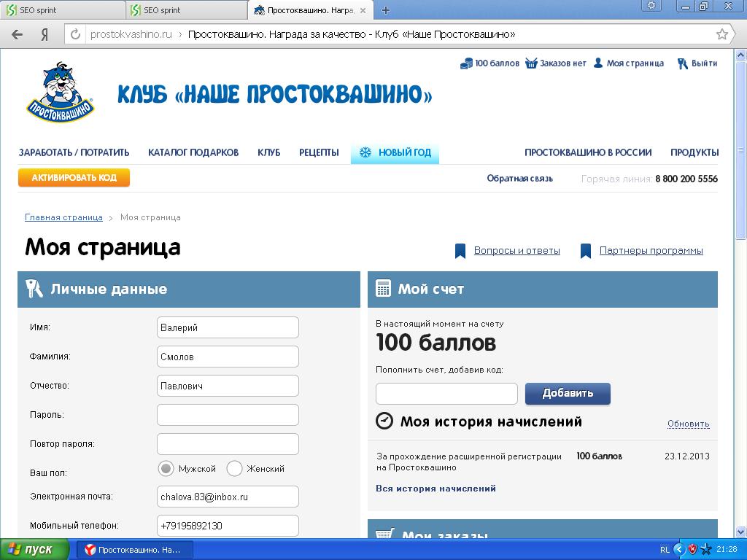Open Клуб menu item
This screenshot has width=747, height=560.
[x=268, y=152]
